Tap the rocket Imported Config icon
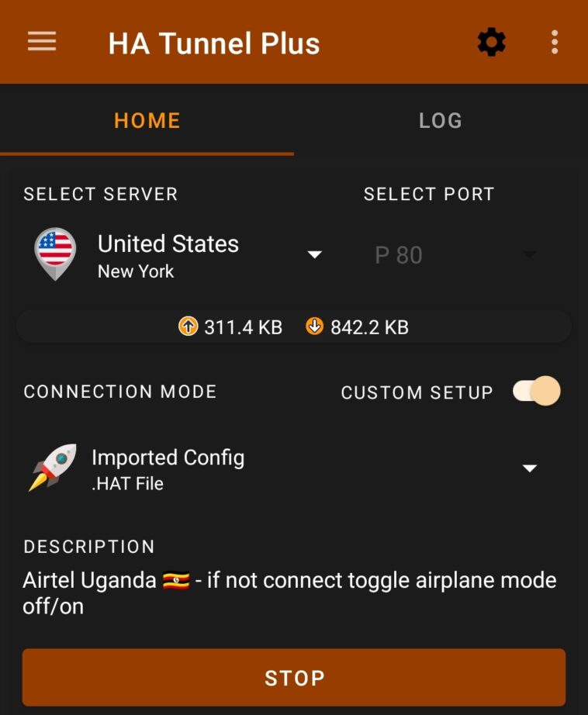This screenshot has height=715, width=588. pyautogui.click(x=53, y=468)
